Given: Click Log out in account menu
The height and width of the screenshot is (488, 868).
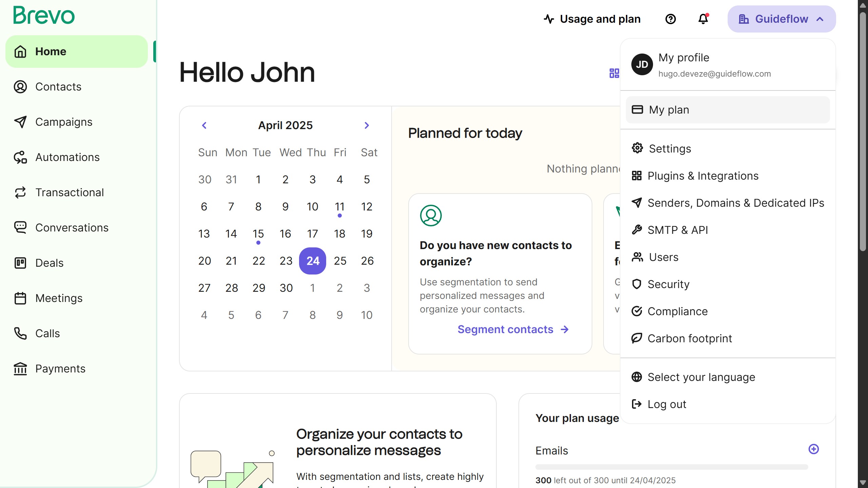Looking at the screenshot, I should point(666,404).
